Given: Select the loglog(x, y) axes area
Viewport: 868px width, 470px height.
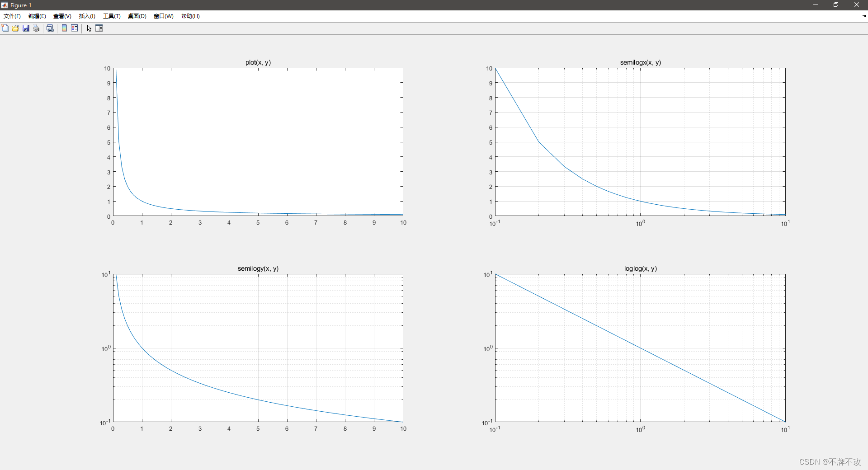Looking at the screenshot, I should pyautogui.click(x=640, y=348).
